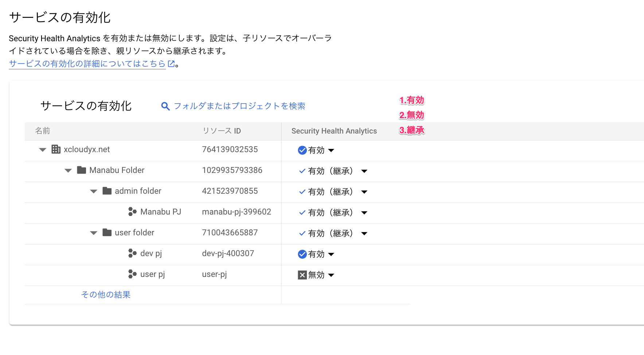644x355 pixels.
Task: Click the 無効 X mark for user pj
Action: coord(302,275)
